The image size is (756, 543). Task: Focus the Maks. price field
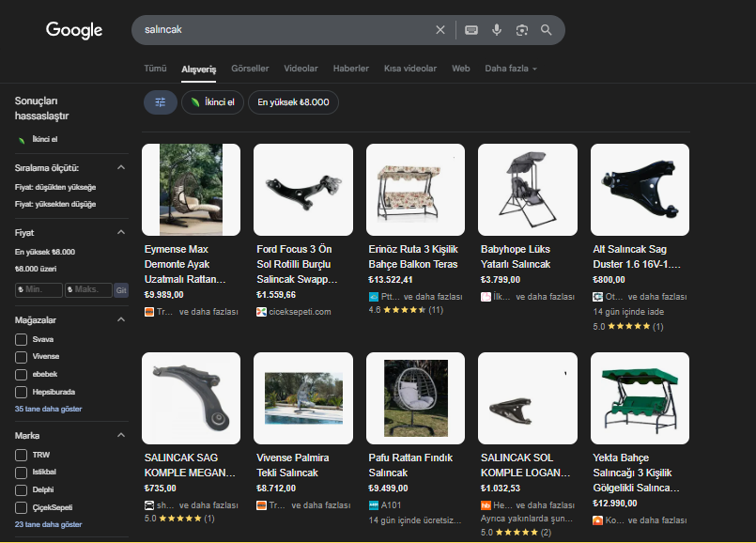(88, 290)
